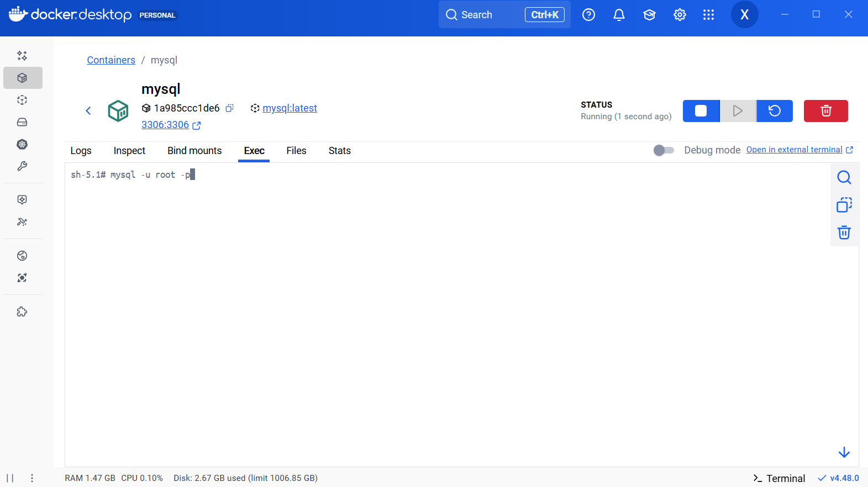The image size is (868, 487).
Task: Clear the terminal with trash icon
Action: click(844, 232)
